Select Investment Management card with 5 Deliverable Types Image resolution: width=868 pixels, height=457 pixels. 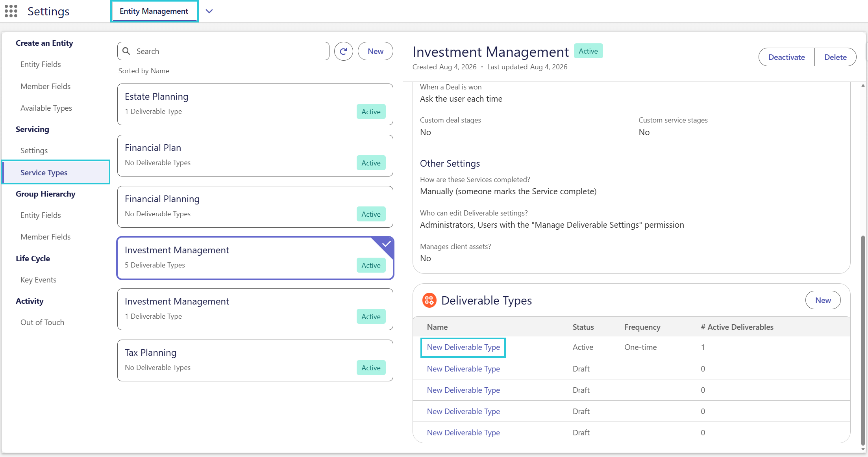tap(255, 258)
